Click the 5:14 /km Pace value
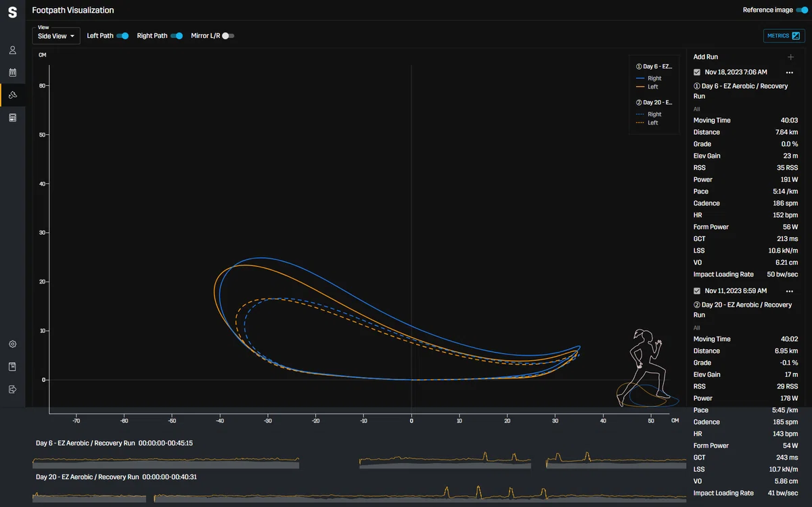Image resolution: width=812 pixels, height=507 pixels. tap(785, 192)
